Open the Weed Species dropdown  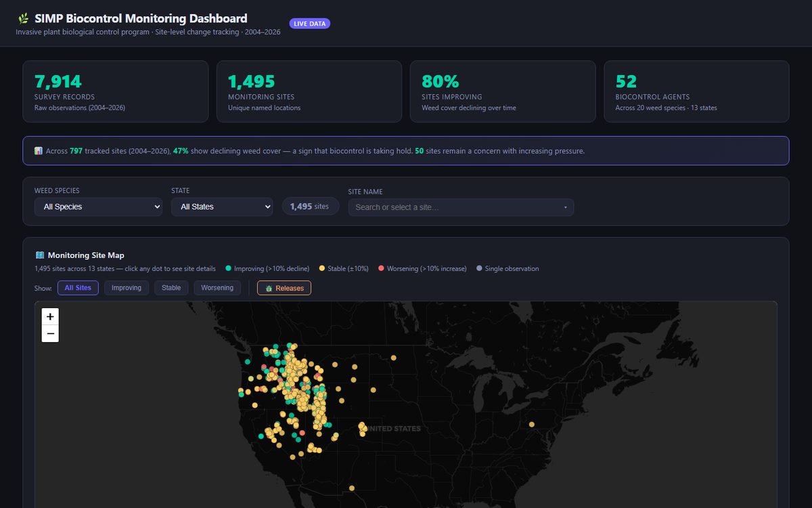98,207
